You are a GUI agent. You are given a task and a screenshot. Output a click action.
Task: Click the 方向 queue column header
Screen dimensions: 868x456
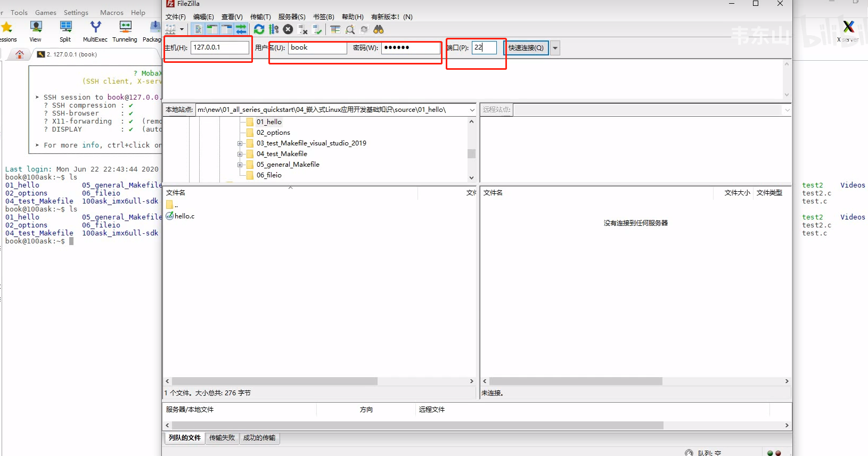coord(366,410)
